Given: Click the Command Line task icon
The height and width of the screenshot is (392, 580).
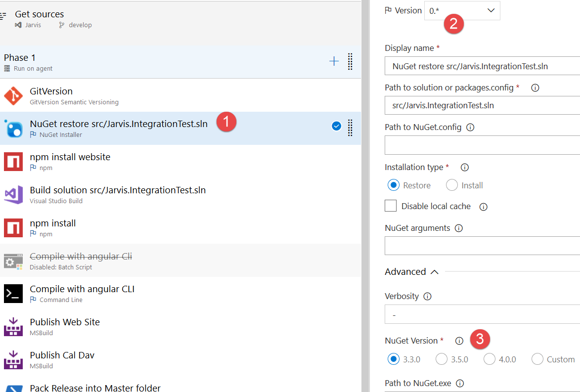Looking at the screenshot, I should coord(13,294).
